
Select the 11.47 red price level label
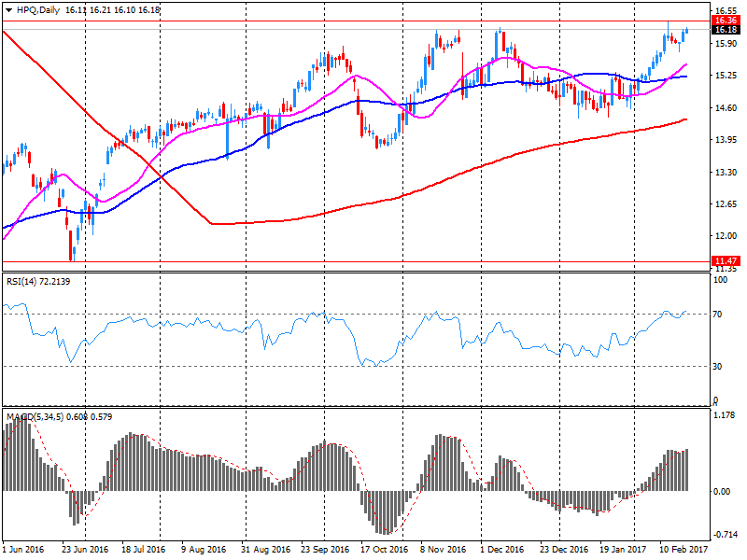click(726, 261)
